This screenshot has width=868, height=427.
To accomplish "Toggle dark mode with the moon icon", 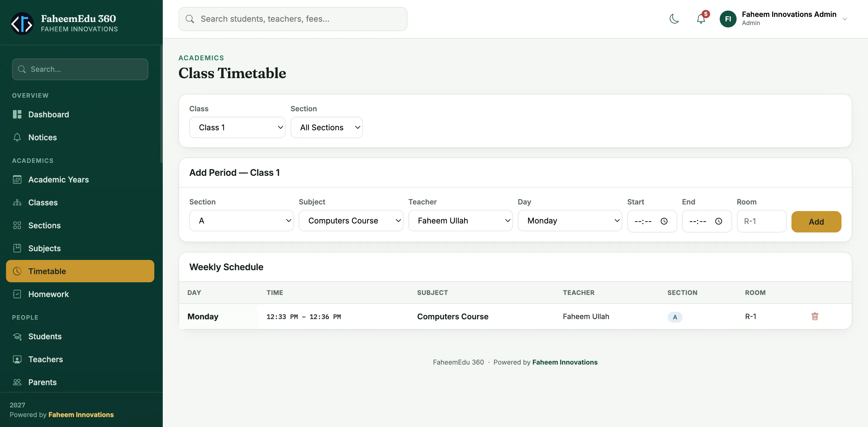I will tap(674, 19).
